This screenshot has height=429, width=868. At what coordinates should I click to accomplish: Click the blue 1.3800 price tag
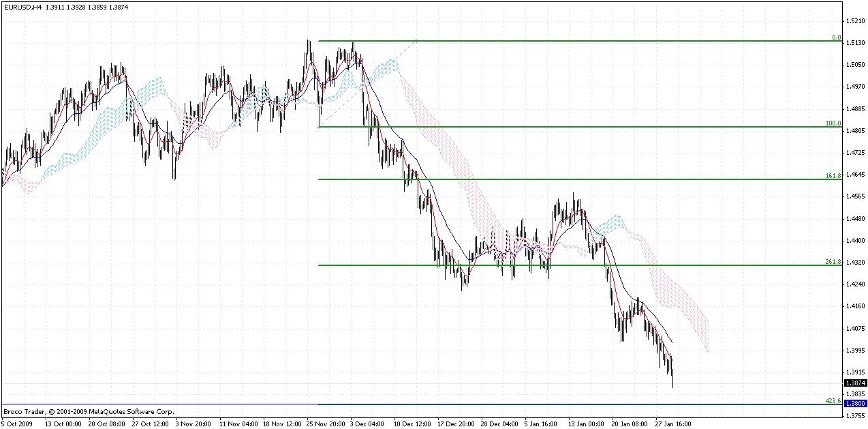click(856, 404)
